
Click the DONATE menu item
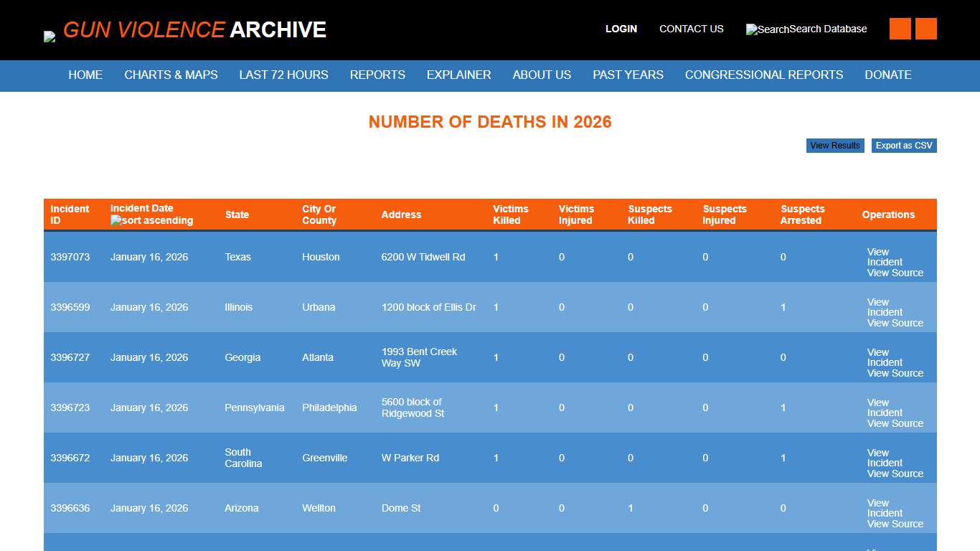[887, 75]
